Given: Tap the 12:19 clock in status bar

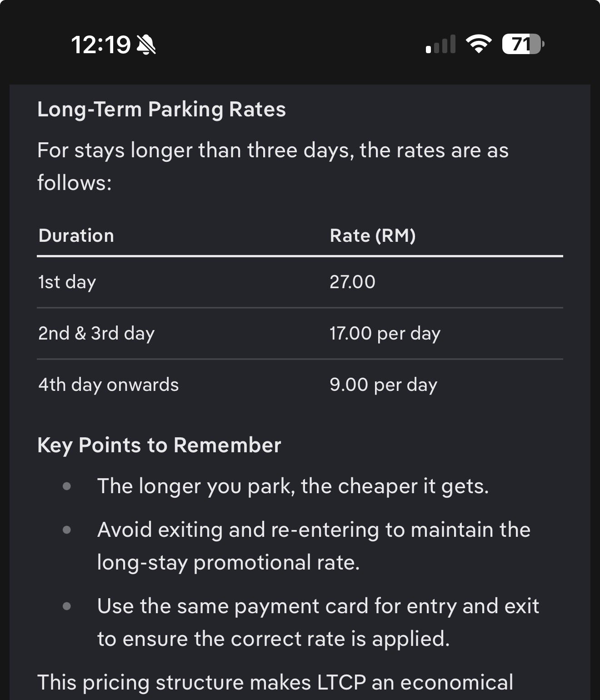Looking at the screenshot, I should coord(100,45).
